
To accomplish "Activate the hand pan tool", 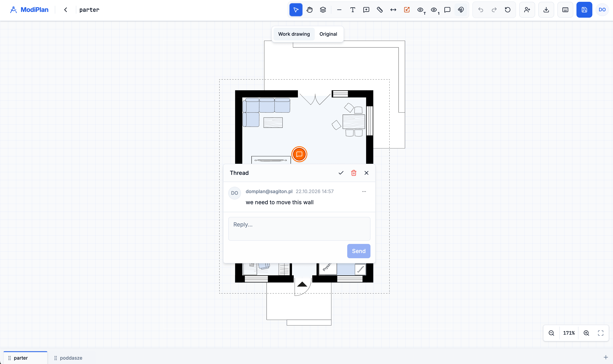I will point(309,10).
